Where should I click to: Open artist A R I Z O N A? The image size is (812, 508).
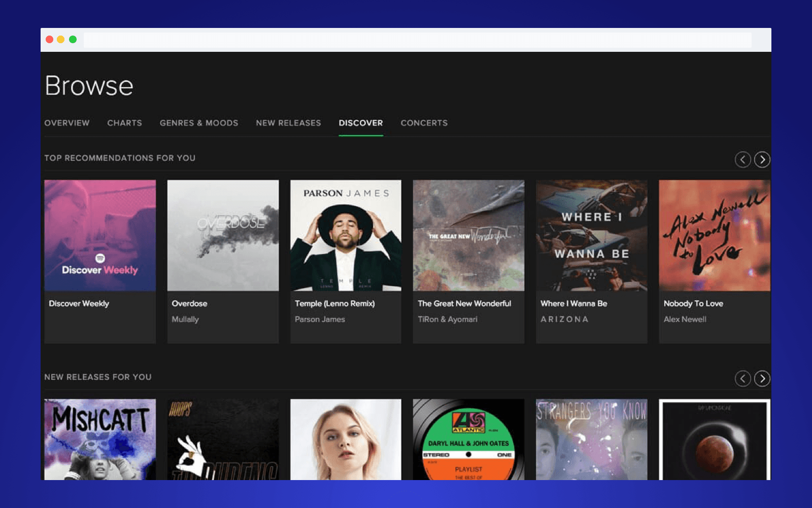point(564,319)
